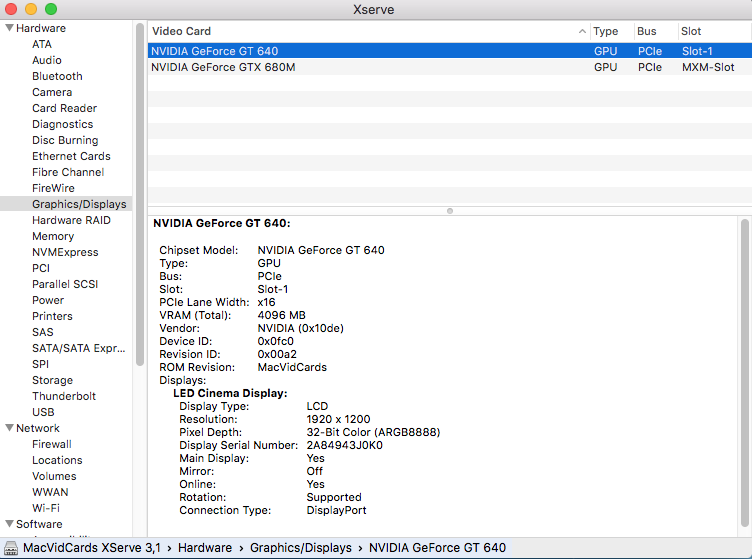Select Thunderbolt in the sidebar

tap(64, 396)
